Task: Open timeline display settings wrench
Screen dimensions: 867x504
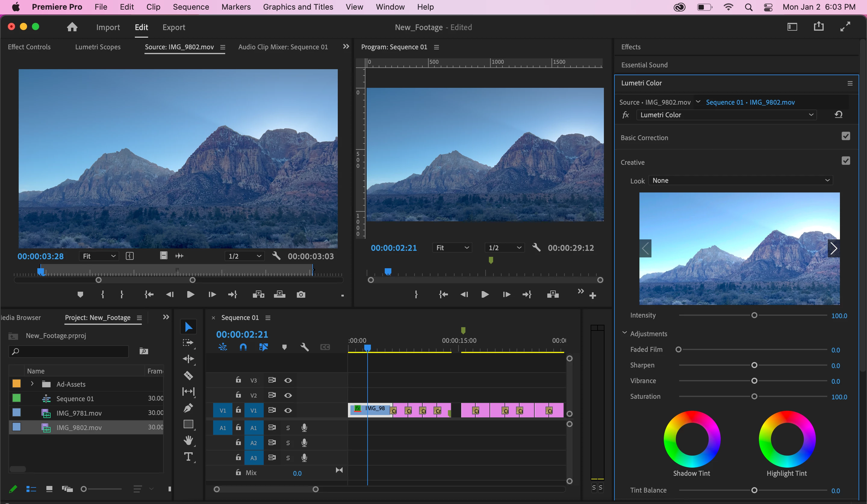Action: point(304,347)
